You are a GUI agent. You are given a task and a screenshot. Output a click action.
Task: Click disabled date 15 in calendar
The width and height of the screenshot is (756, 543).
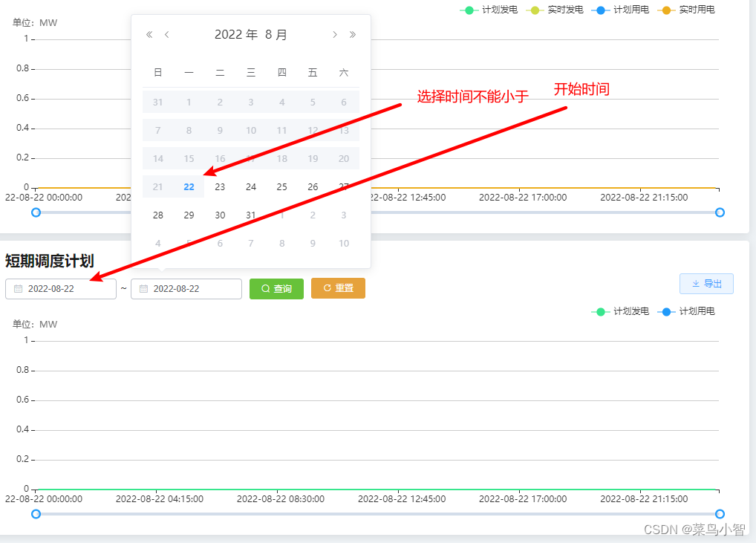point(189,159)
